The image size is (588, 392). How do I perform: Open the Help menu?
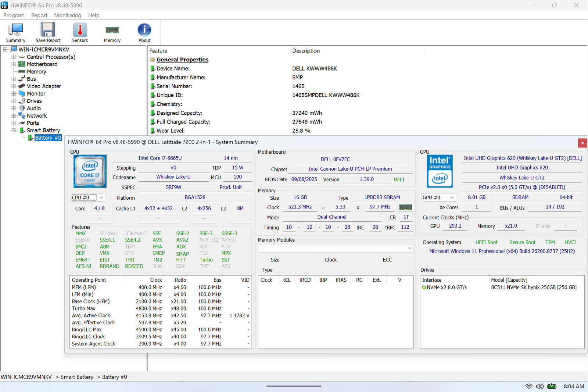click(x=94, y=15)
